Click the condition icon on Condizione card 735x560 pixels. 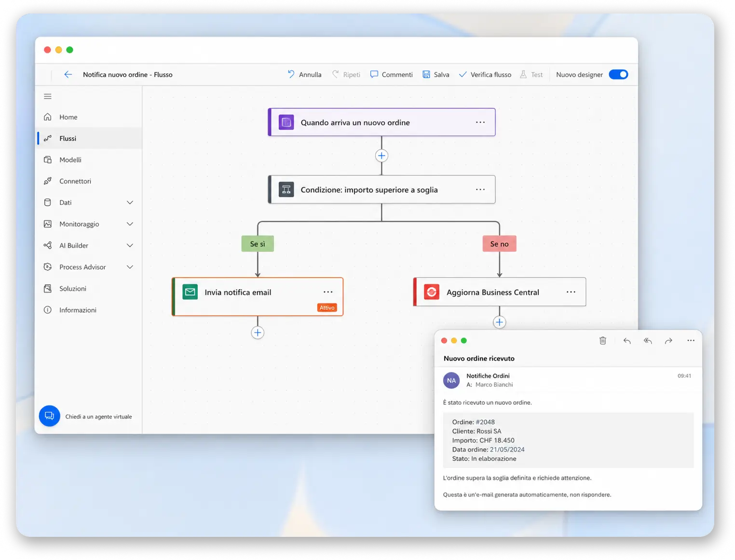click(x=286, y=189)
